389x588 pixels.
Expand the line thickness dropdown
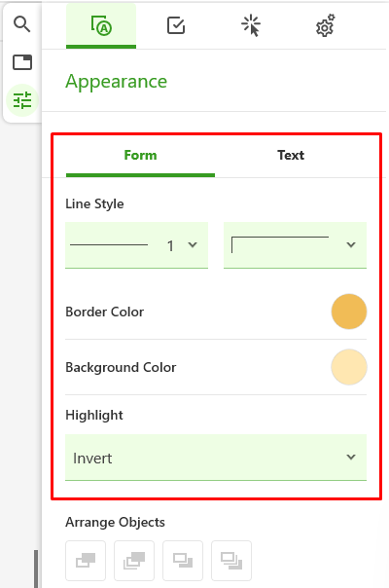pyautogui.click(x=136, y=245)
